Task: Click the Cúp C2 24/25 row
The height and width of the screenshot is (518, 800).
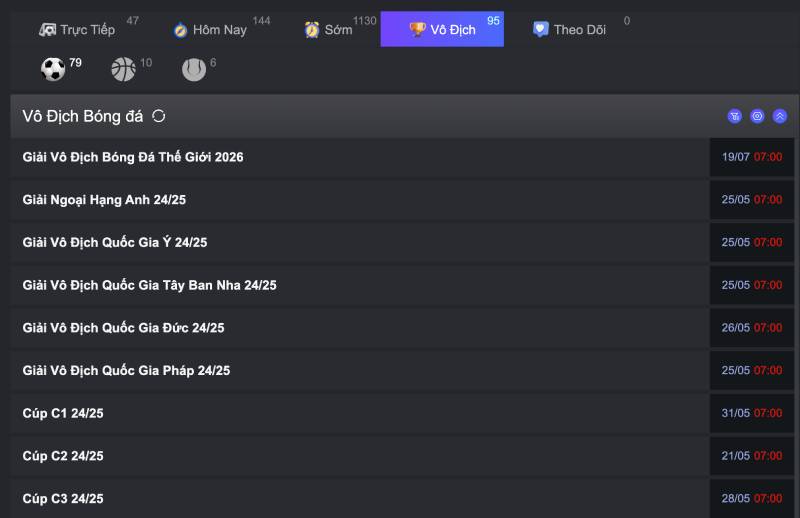Action: pyautogui.click(x=63, y=456)
